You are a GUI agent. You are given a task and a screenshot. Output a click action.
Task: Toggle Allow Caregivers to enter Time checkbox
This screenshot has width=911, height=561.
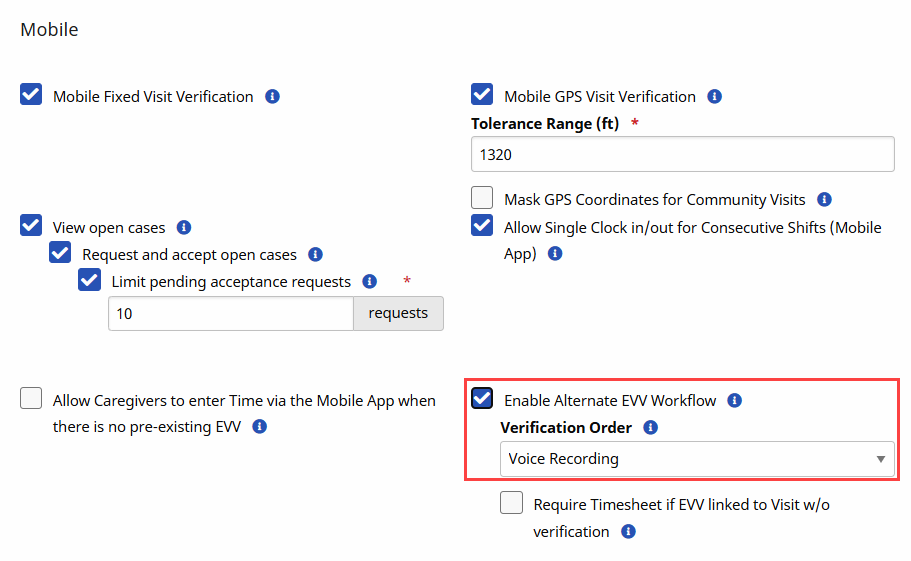click(x=31, y=399)
